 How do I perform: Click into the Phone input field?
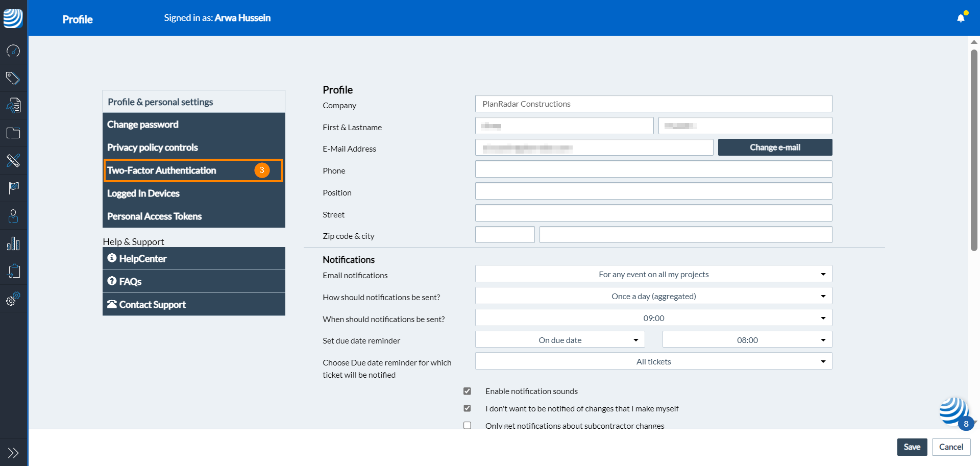pyautogui.click(x=653, y=169)
